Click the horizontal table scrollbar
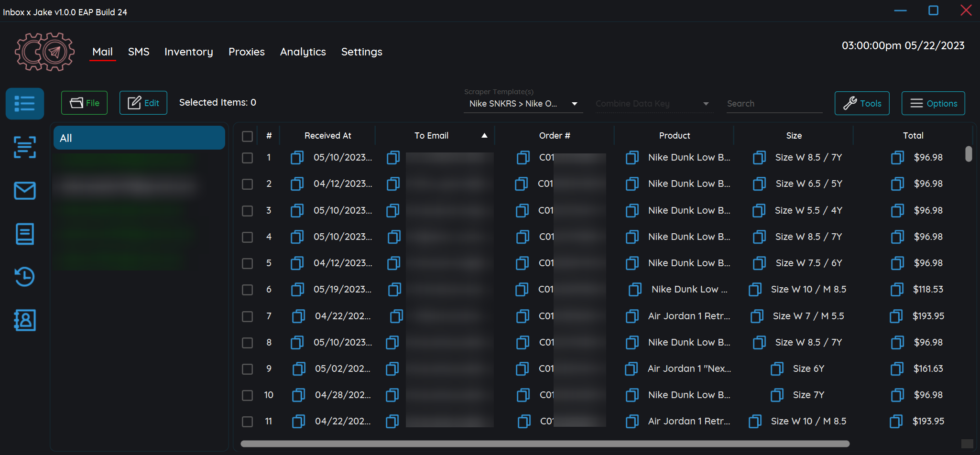The width and height of the screenshot is (980, 455). (545, 444)
